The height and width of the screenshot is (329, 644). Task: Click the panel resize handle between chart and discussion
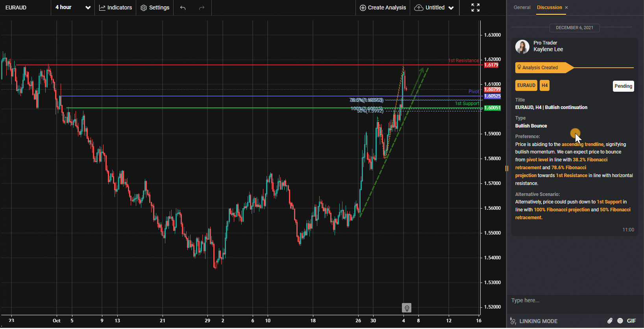click(x=507, y=168)
